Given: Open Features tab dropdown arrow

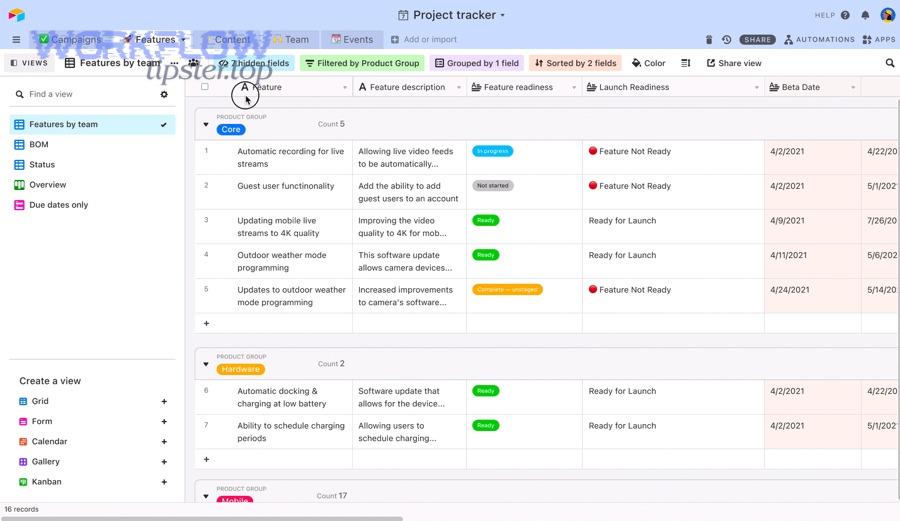Looking at the screenshot, I should (184, 40).
